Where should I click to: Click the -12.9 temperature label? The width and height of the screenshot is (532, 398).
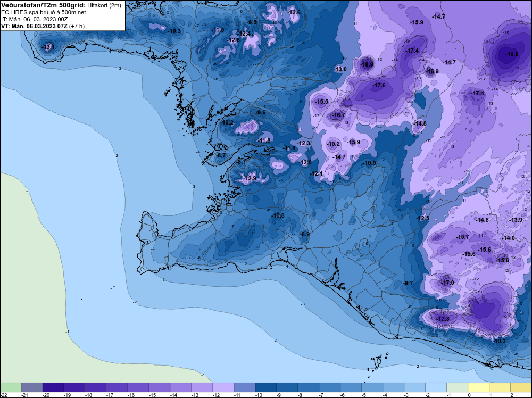point(249,178)
